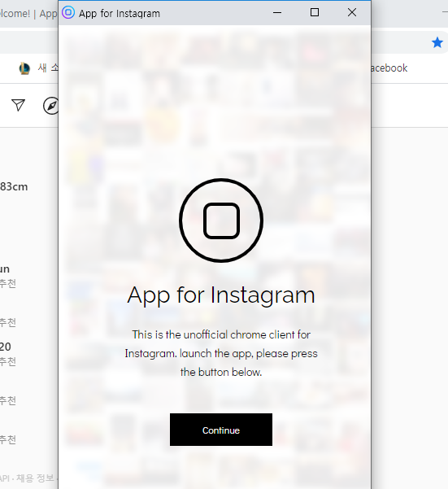Minimize the App for Instagram window
This screenshot has height=489, width=448.
pos(277,13)
